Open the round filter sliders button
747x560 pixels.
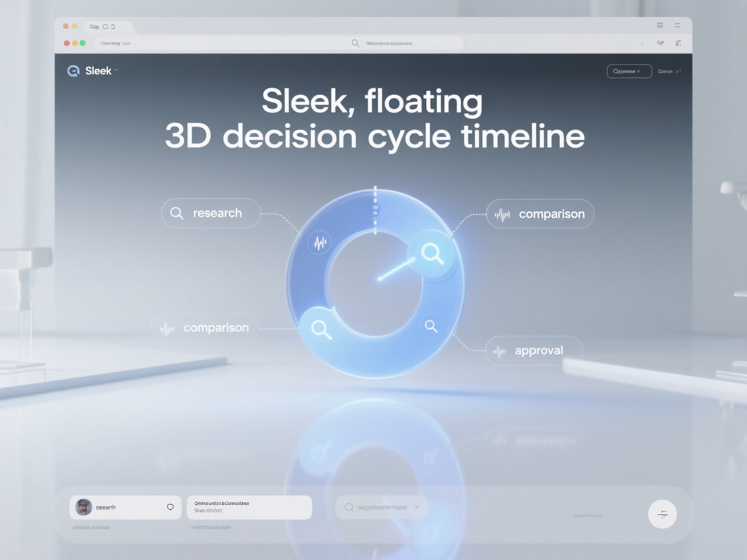point(662,514)
